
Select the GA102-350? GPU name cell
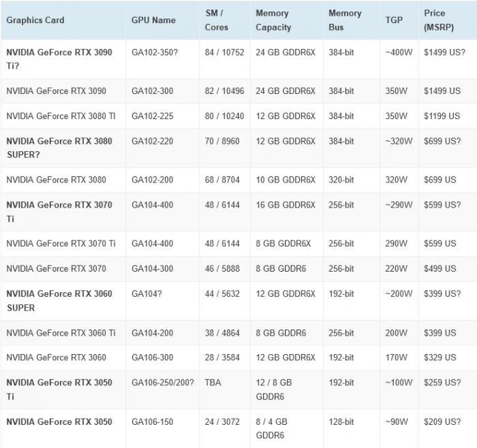(155, 52)
